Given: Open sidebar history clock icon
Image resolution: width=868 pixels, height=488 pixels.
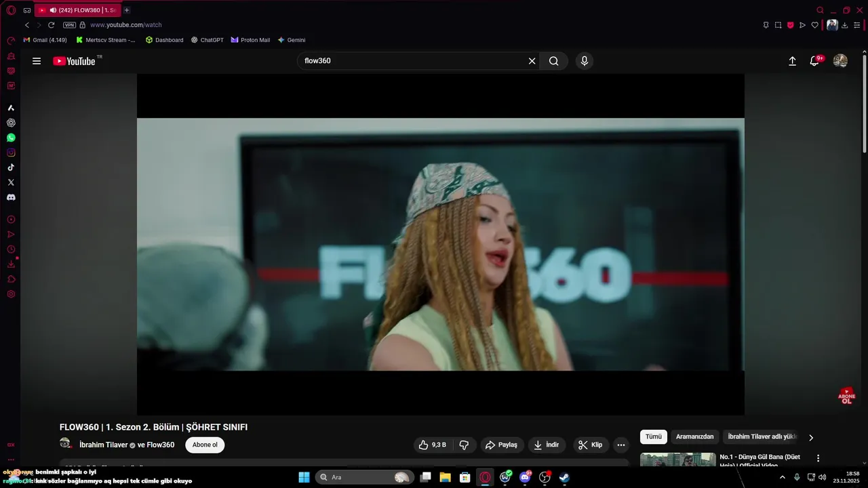Looking at the screenshot, I should point(11,249).
